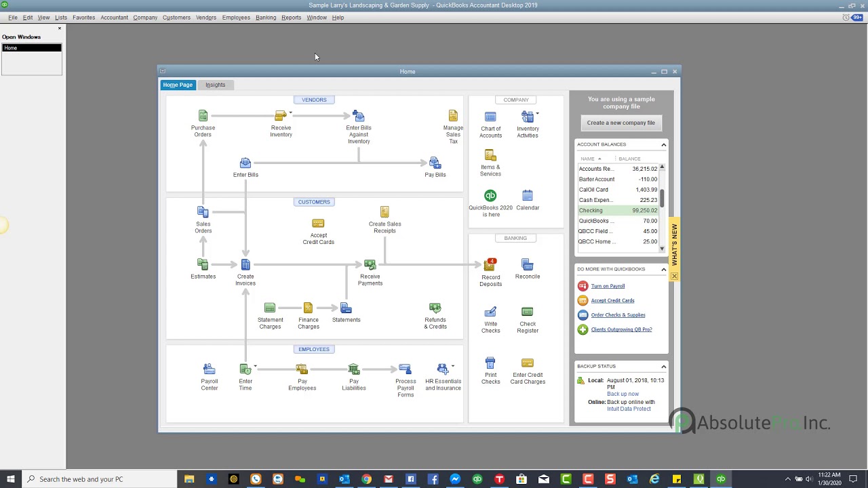Select Checking account balance row
This screenshot has width=868, height=488.
(618, 211)
